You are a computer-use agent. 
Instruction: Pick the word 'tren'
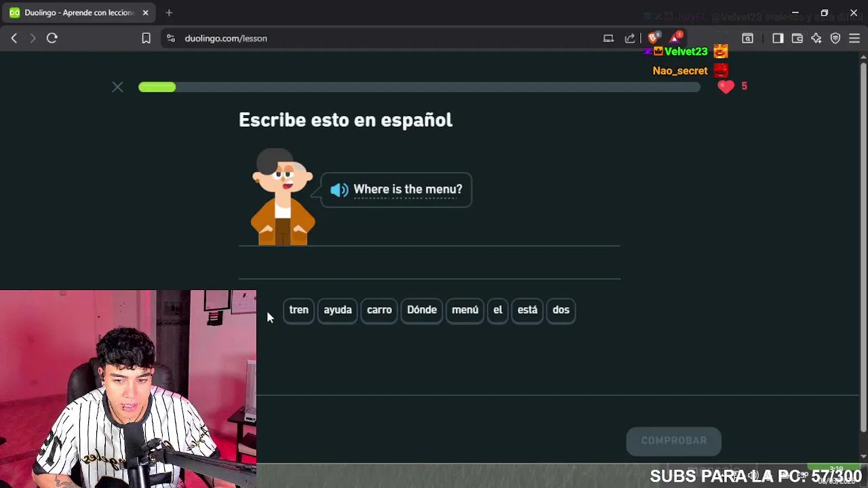298,310
